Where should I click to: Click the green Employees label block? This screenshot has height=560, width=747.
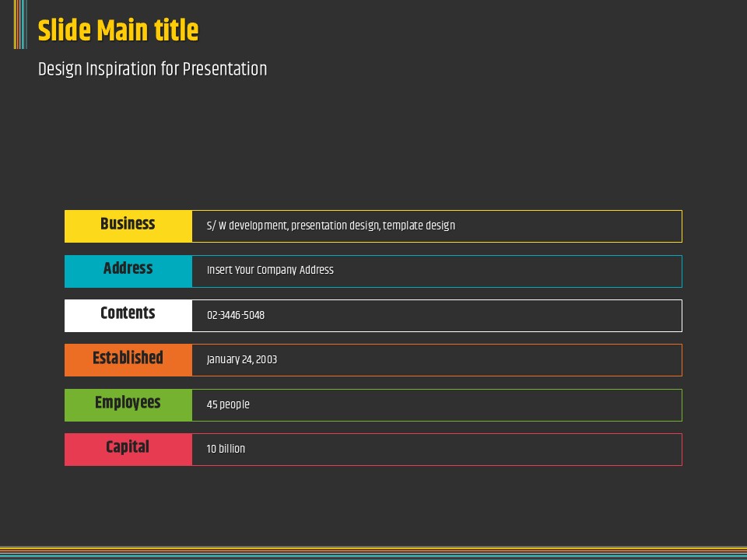coord(128,404)
